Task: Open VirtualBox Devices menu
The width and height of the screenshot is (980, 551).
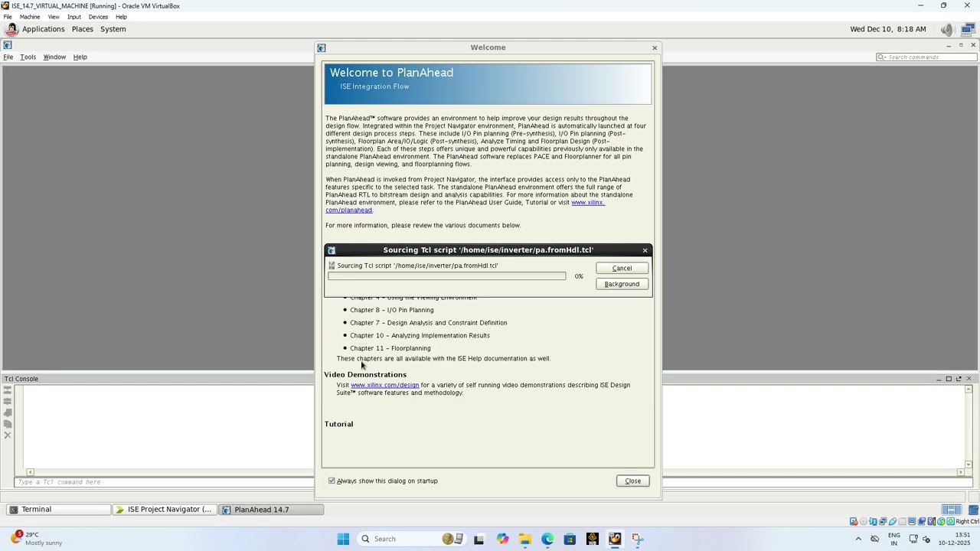Action: 98,17
